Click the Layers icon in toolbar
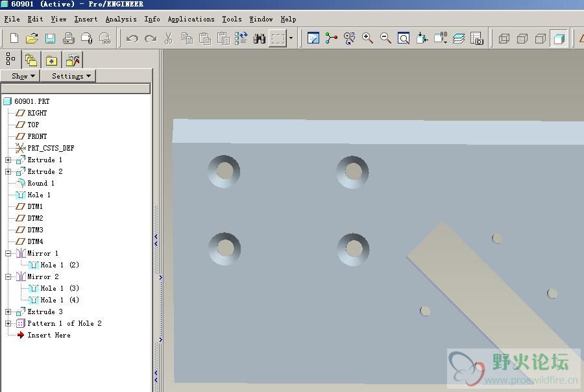 (x=459, y=38)
